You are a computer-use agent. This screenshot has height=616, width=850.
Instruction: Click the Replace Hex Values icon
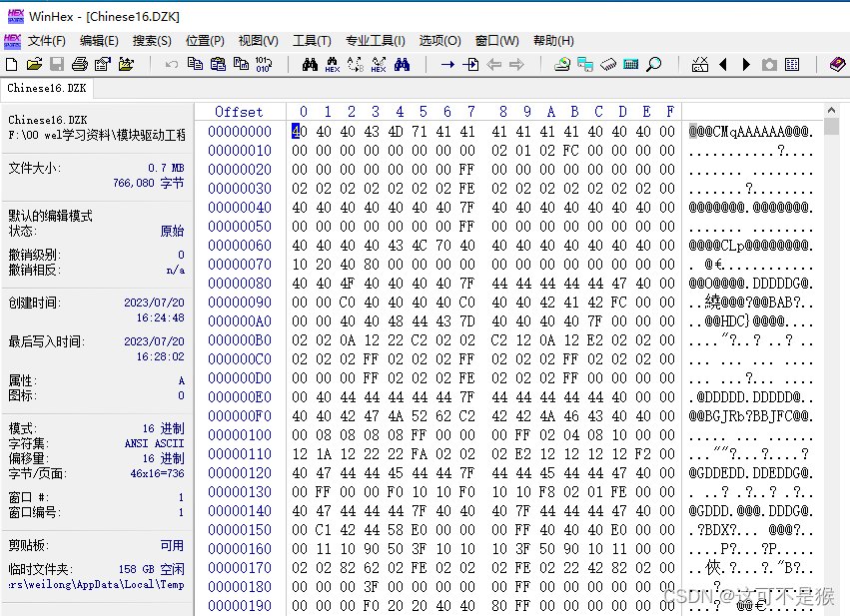point(379,65)
